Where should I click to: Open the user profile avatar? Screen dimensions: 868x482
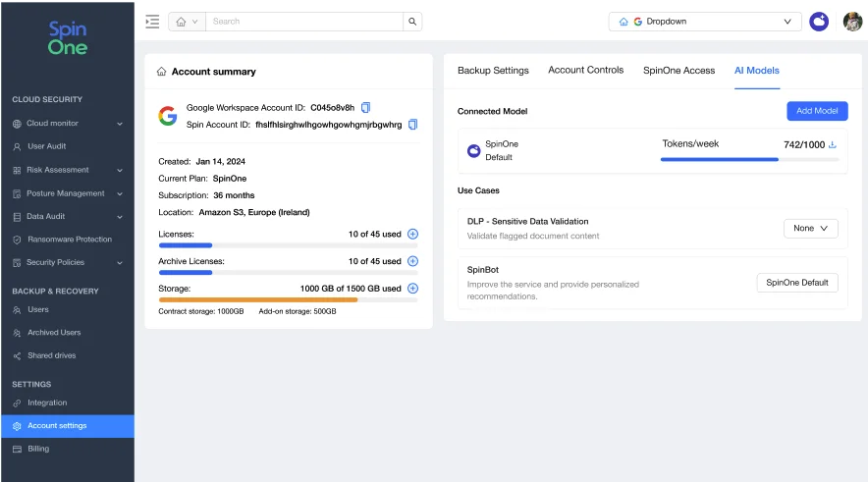(x=852, y=22)
